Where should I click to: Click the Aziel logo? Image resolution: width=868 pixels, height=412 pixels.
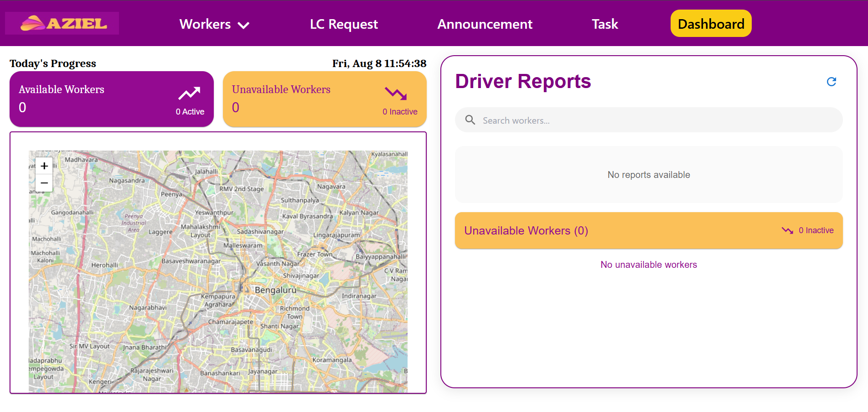[x=62, y=23]
